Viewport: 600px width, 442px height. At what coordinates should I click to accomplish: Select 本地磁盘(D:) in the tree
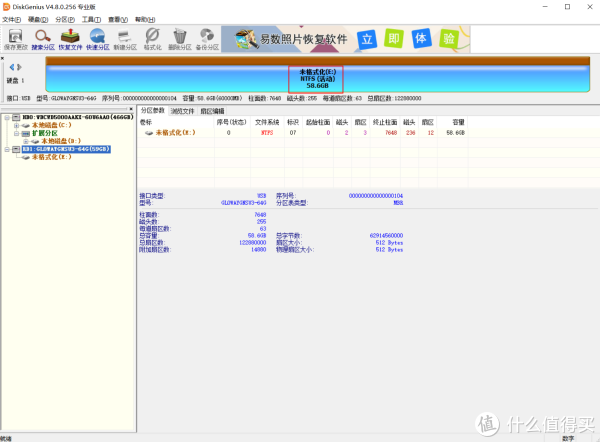(x=61, y=141)
